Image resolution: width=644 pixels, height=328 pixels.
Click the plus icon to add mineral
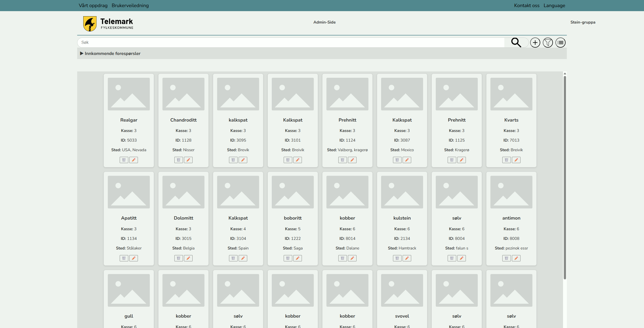535,43
